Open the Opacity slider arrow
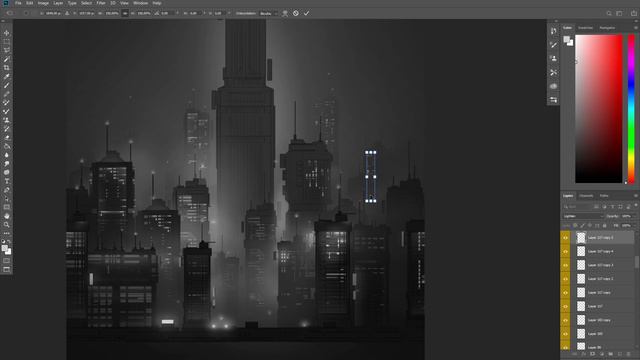The width and height of the screenshot is (640, 360). point(635,216)
